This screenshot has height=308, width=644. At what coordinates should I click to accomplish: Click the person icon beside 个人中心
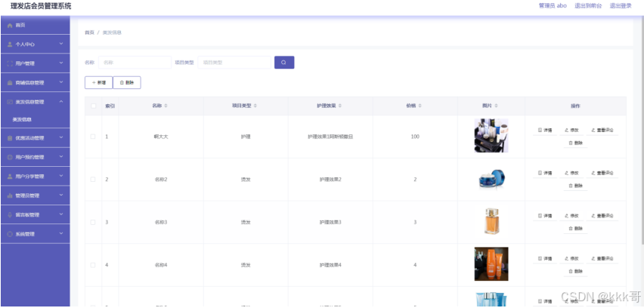11,45
